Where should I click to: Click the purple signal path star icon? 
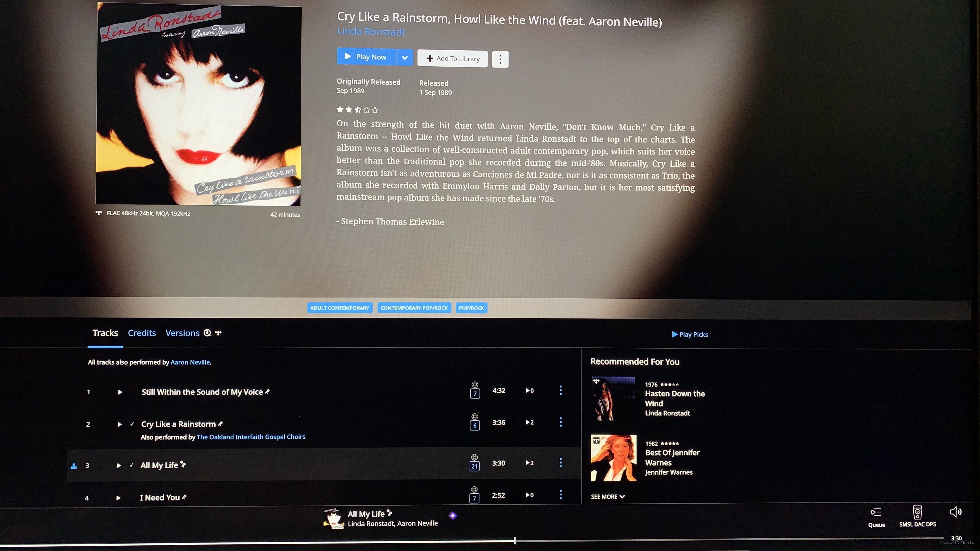tap(453, 516)
